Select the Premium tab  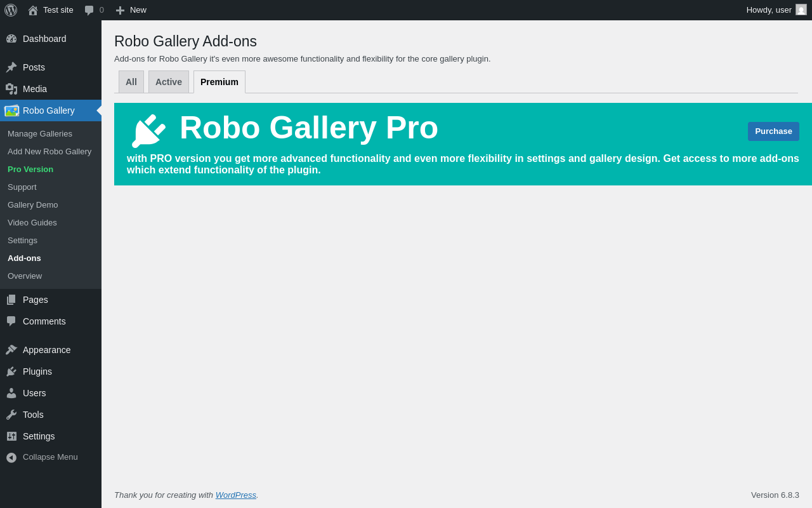(x=219, y=82)
